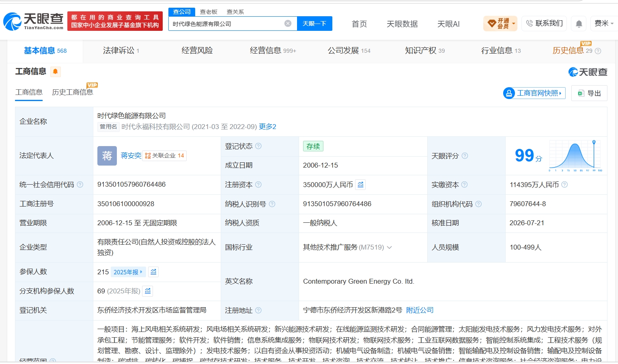Go to 首页 in top navigation
The image size is (618, 364).
359,24
